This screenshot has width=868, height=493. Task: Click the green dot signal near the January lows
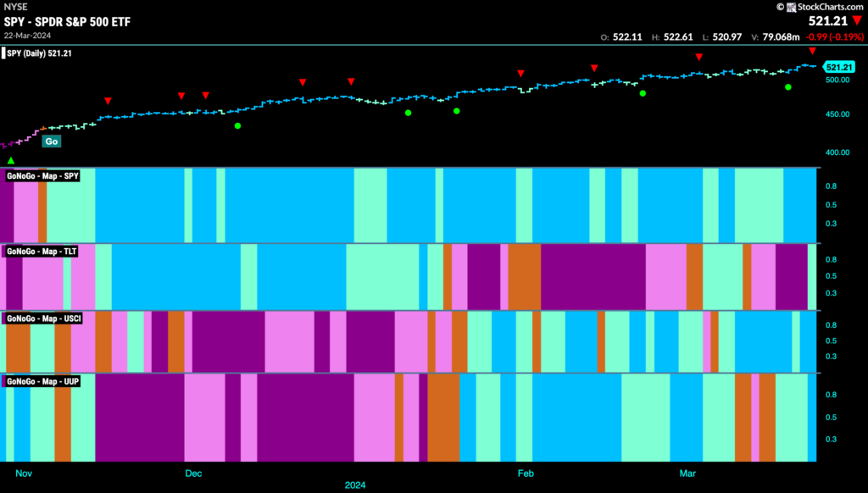pyautogui.click(x=406, y=111)
